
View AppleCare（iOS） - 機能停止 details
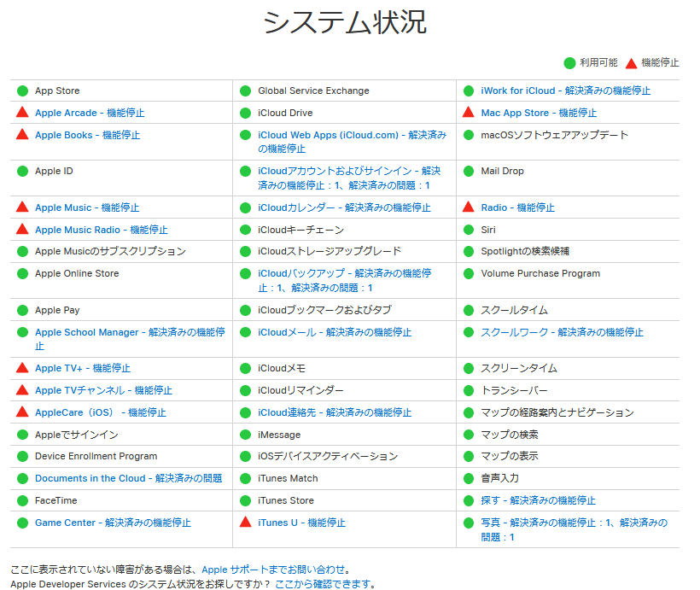tap(101, 412)
